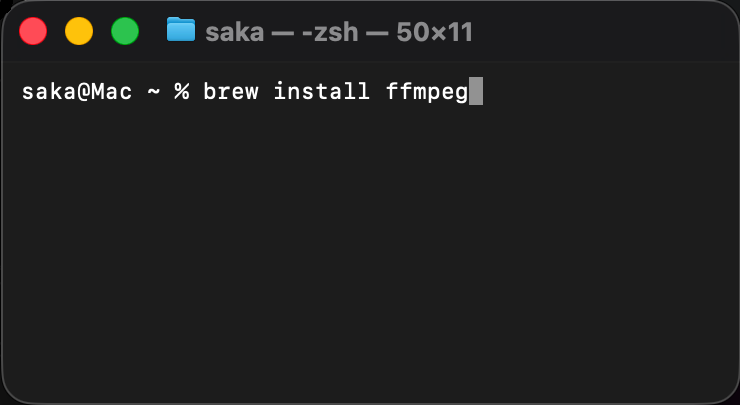Image resolution: width=740 pixels, height=405 pixels.
Task: Click the gray block cursor after ffmpeg
Action: pos(476,92)
